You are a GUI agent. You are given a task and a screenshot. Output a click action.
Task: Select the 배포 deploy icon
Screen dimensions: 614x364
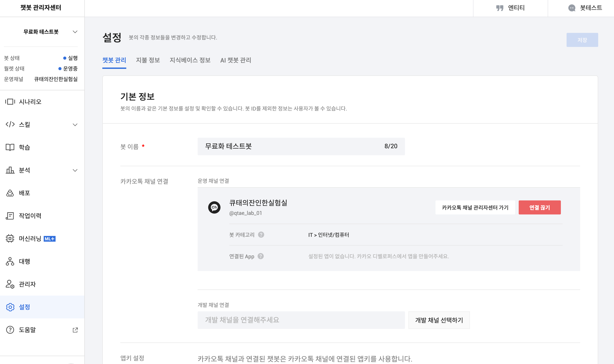[10, 193]
